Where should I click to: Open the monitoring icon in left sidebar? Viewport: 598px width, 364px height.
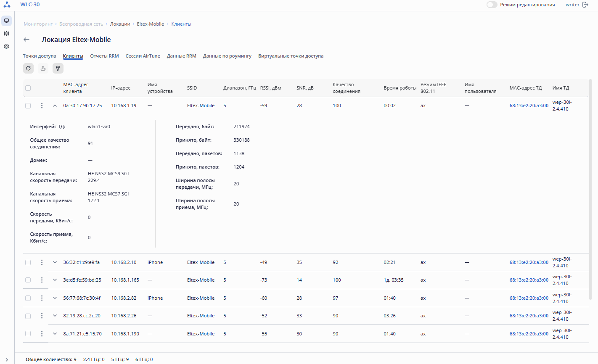6,21
